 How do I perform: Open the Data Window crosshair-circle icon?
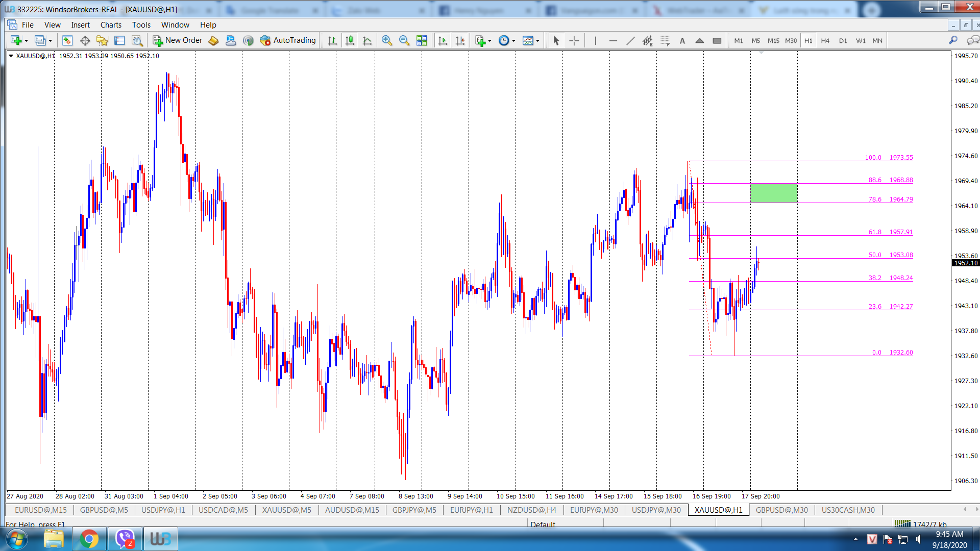(85, 40)
